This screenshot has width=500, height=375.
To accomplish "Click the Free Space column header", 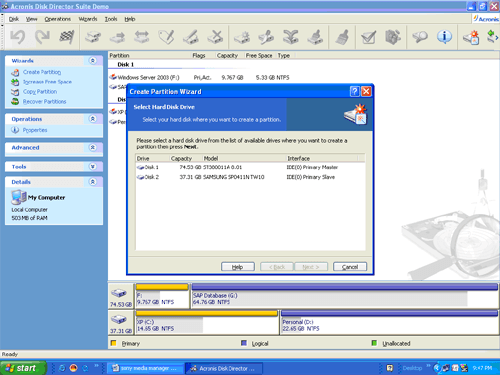I will click(259, 55).
